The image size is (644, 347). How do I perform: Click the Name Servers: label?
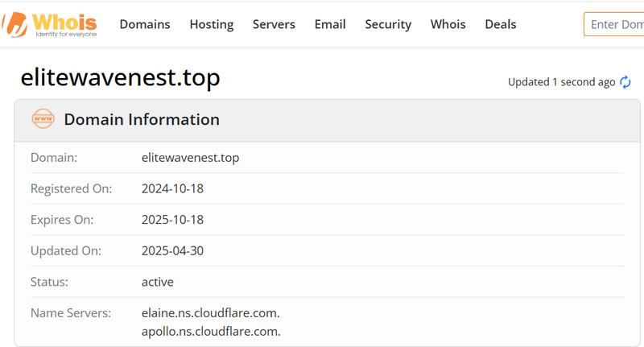(x=71, y=313)
